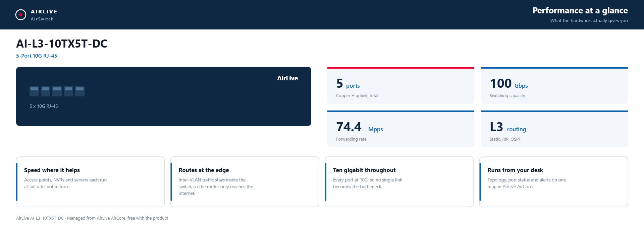644x231 pixels.
Task: Click 'Copper + uplink, total' caption
Action: (357, 95)
